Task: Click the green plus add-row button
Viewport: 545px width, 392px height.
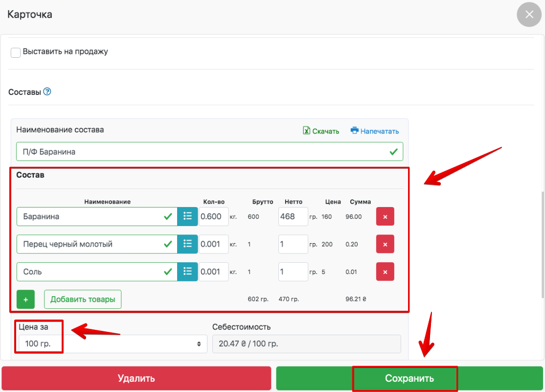Action: click(x=25, y=299)
